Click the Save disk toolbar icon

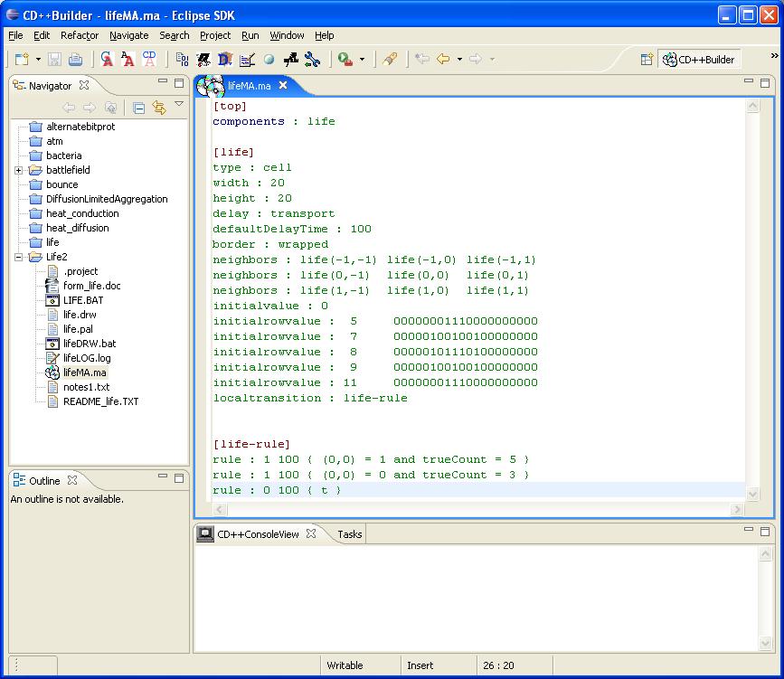pyautogui.click(x=54, y=60)
